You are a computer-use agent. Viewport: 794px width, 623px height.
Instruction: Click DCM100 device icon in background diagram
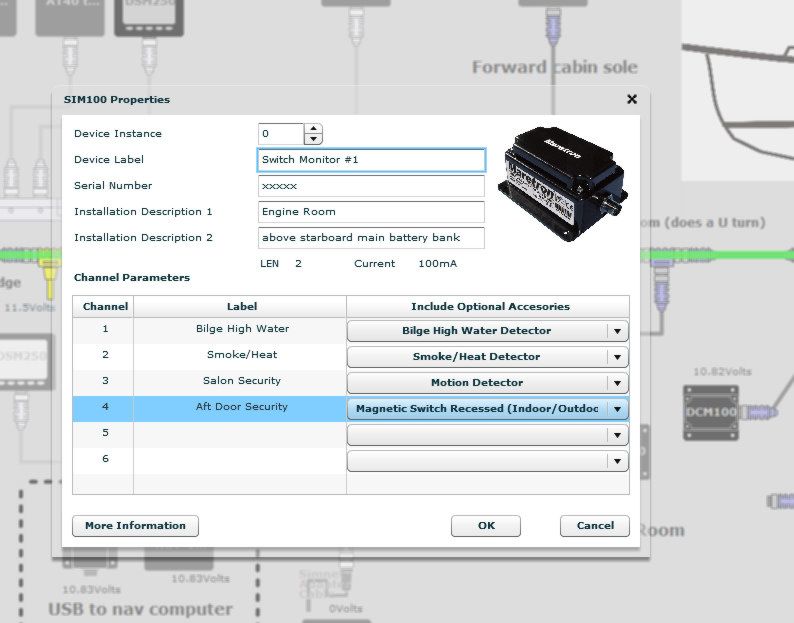[710, 412]
